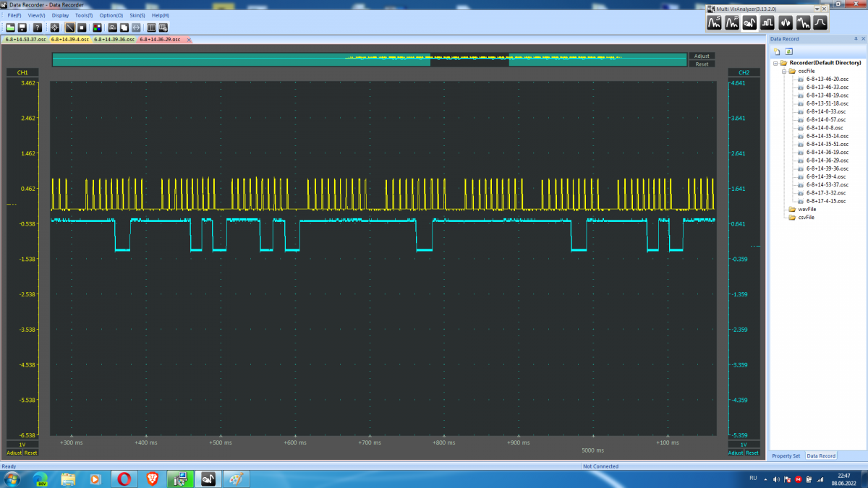Collapse the Recorder(Default Directory) tree node

775,63
